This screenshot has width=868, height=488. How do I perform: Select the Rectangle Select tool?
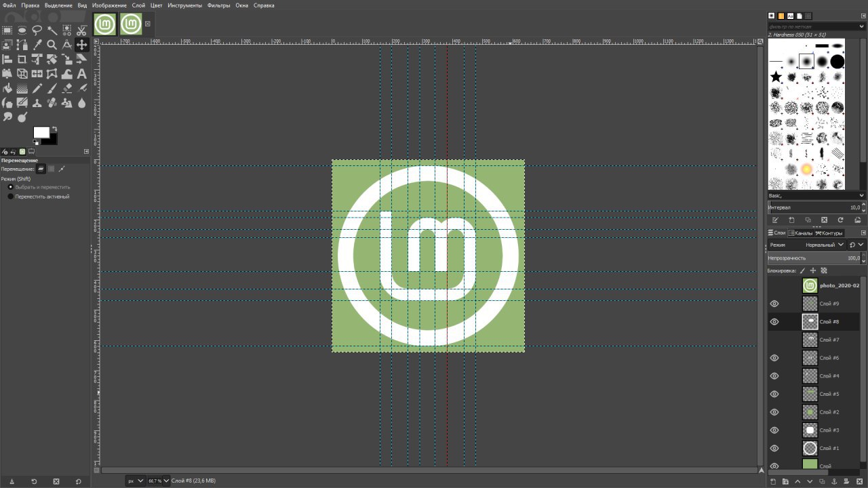tap(7, 30)
